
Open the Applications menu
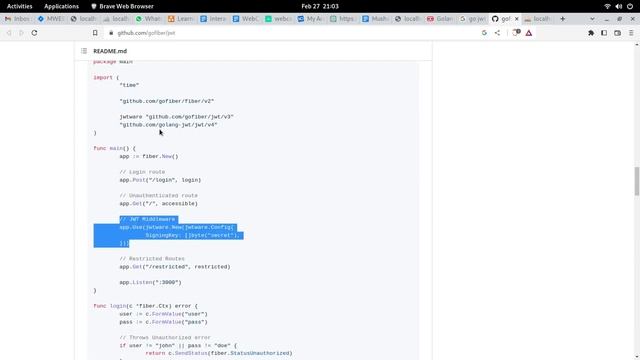point(61,6)
